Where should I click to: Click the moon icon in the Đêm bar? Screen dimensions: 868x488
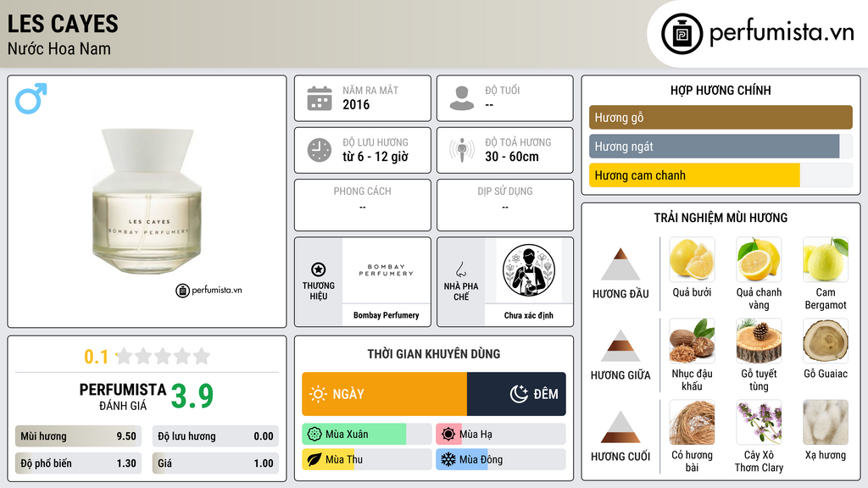point(519,394)
